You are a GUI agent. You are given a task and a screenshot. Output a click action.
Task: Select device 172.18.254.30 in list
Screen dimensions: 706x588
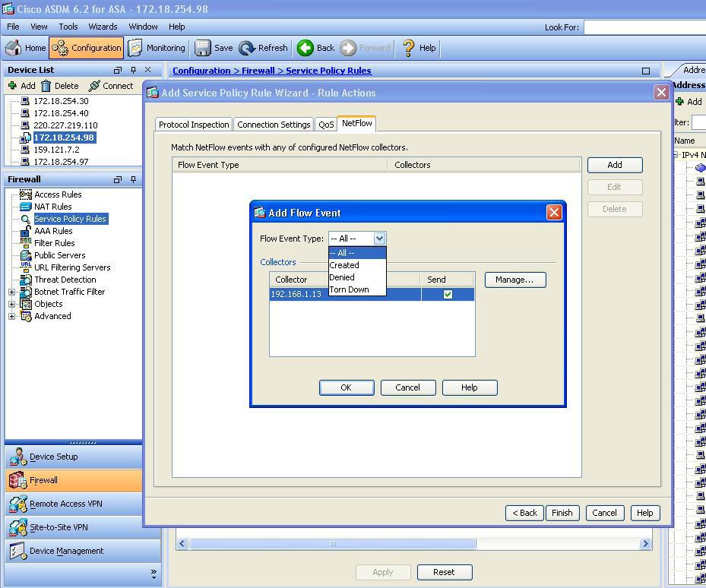point(62,101)
